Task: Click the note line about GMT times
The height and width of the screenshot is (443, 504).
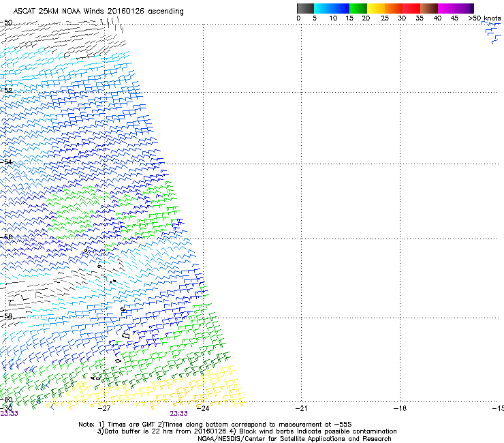Action: point(215,425)
